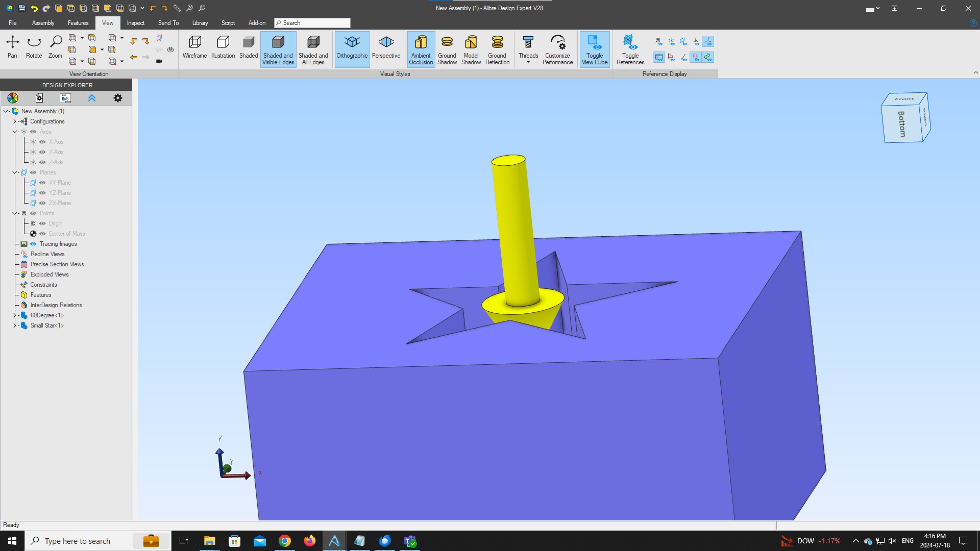
Task: Switch to Perspective view mode
Action: (386, 48)
